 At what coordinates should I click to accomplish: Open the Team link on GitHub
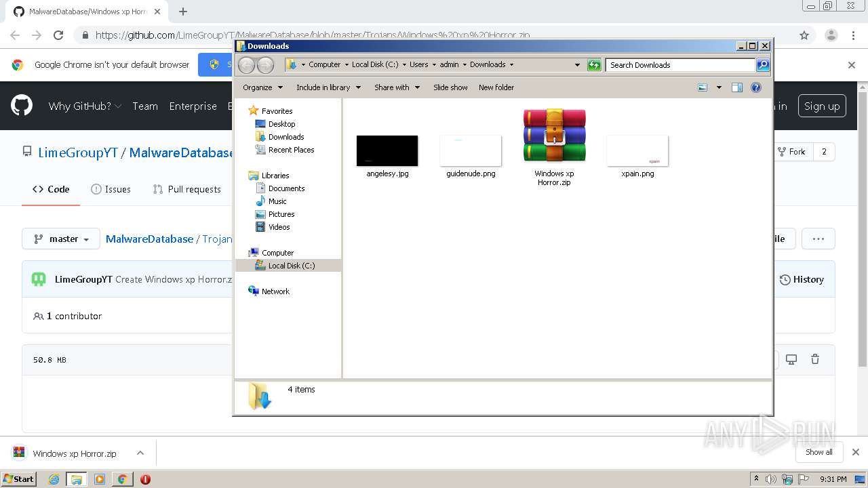coord(145,106)
